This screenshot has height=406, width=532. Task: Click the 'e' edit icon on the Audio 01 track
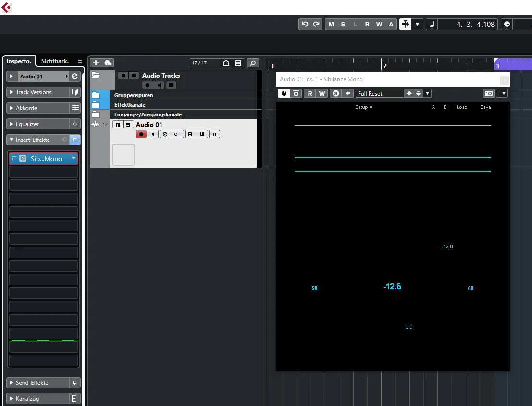coord(165,134)
